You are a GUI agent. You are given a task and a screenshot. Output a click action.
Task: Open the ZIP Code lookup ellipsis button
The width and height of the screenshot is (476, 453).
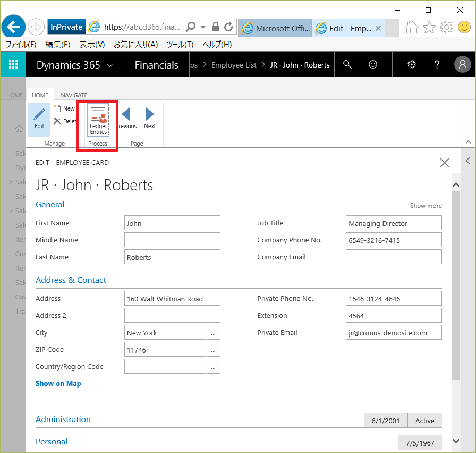214,350
